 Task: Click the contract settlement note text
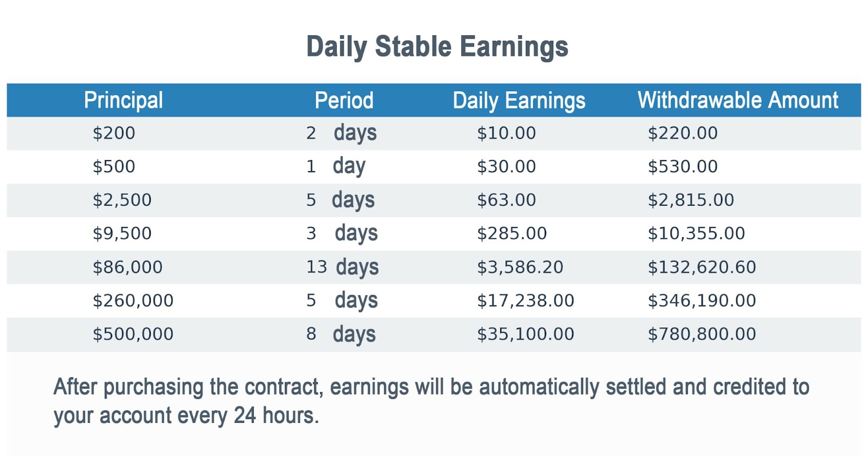[431, 401]
